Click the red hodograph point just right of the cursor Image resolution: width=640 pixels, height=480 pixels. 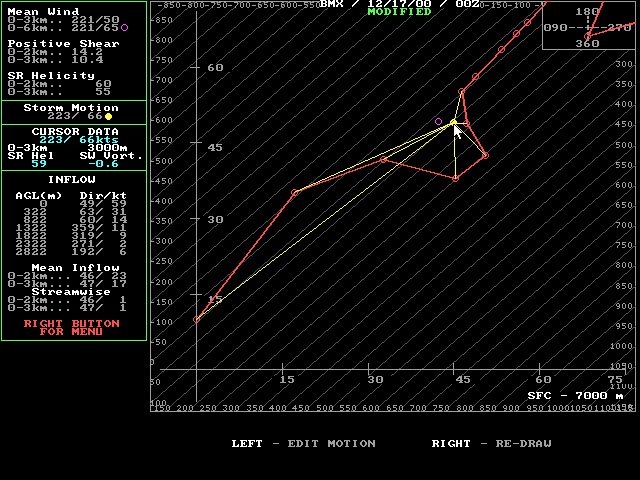click(x=467, y=123)
